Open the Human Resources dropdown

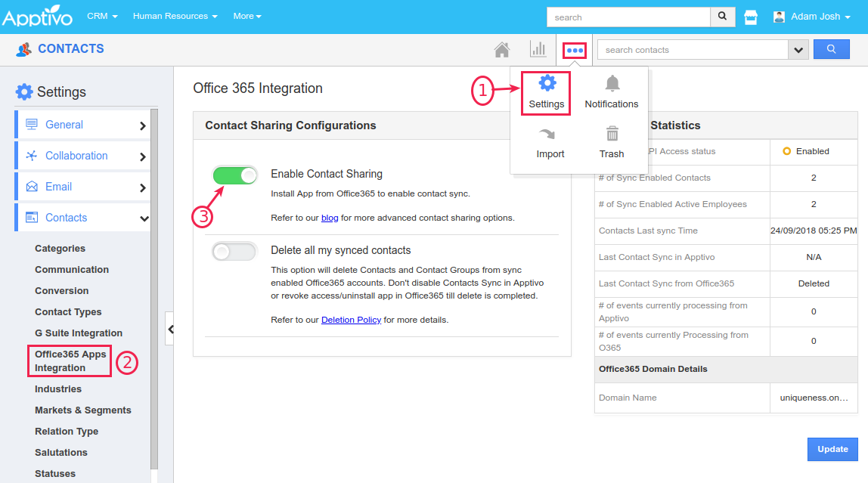(175, 16)
